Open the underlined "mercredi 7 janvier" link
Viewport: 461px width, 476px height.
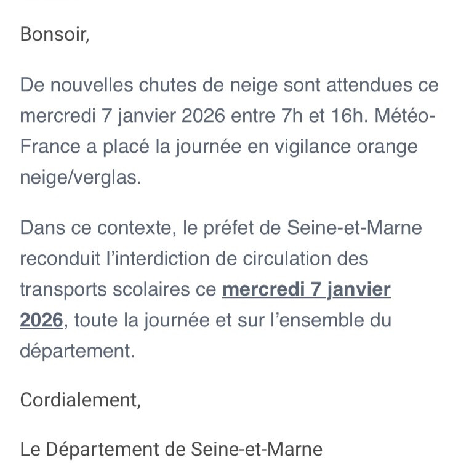point(306,289)
